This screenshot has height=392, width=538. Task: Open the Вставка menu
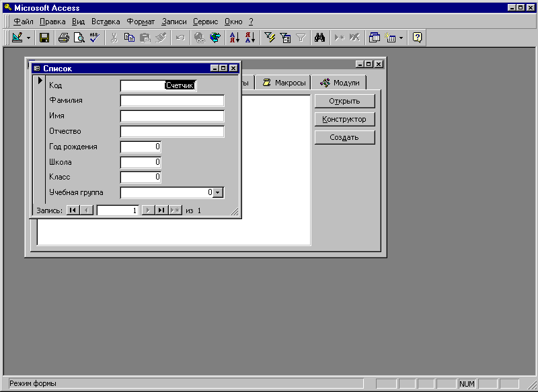(106, 22)
